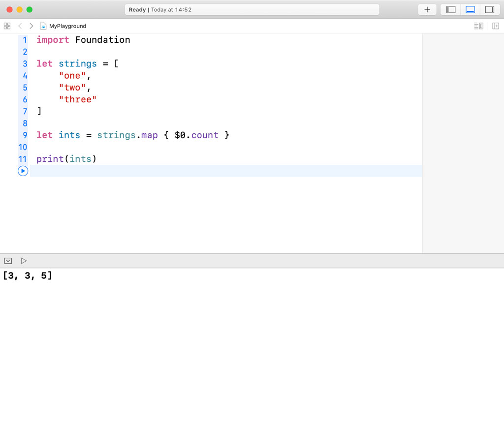Open the related items menu in jump bar
The image size is (504, 422).
pyautogui.click(x=7, y=26)
